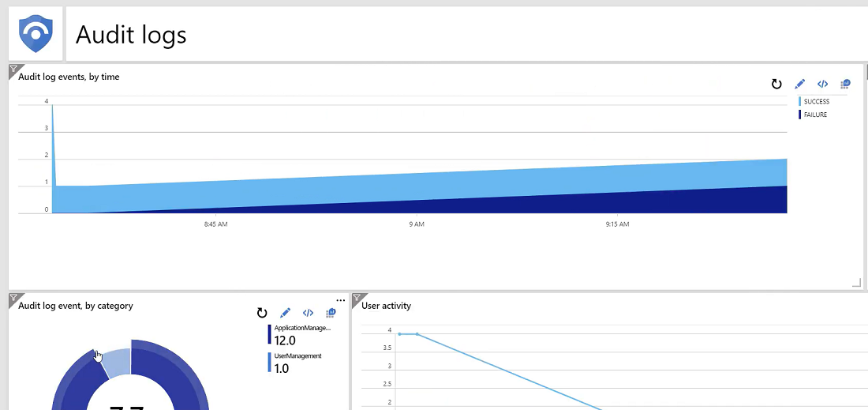This screenshot has width=868, height=410.
Task: Click filter icon on User activity panel
Action: (357, 298)
